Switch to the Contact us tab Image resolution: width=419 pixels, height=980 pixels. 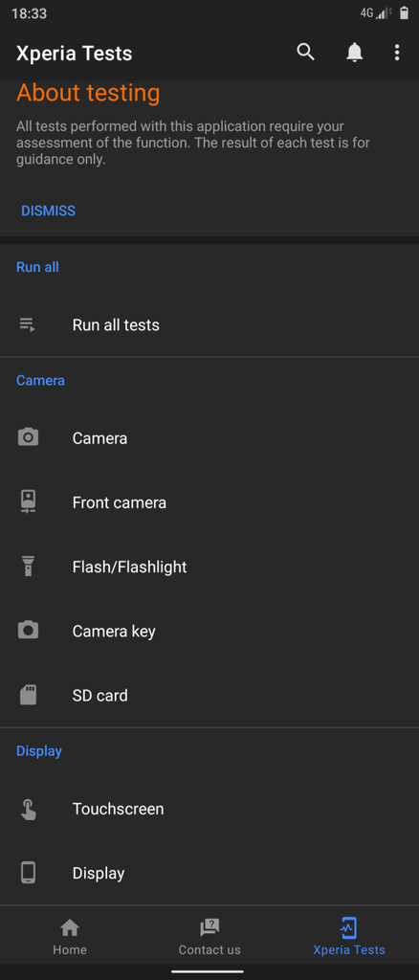(x=209, y=937)
